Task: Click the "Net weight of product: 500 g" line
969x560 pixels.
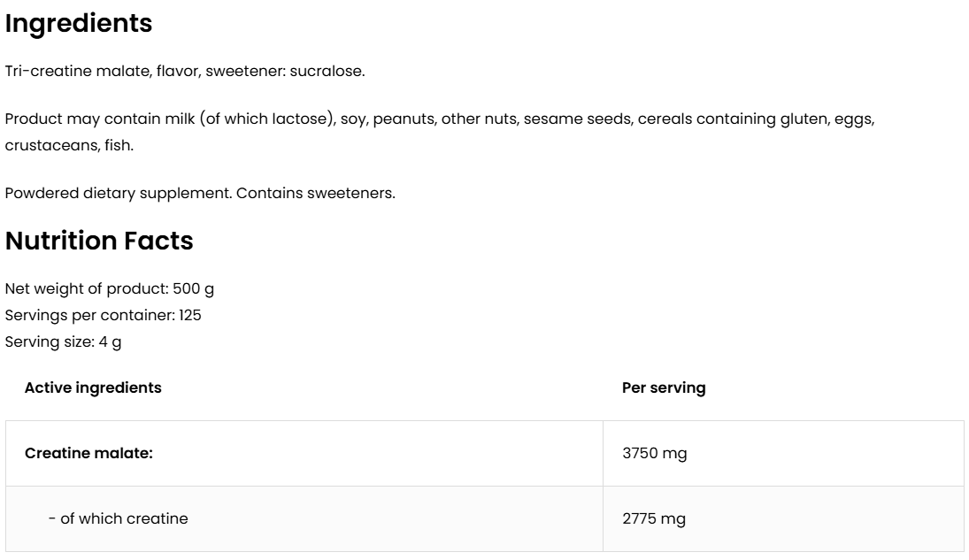Action: pyautogui.click(x=110, y=288)
